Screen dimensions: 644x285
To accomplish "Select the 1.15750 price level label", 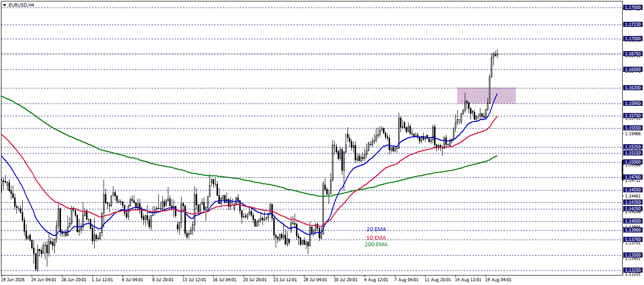I will [633, 115].
